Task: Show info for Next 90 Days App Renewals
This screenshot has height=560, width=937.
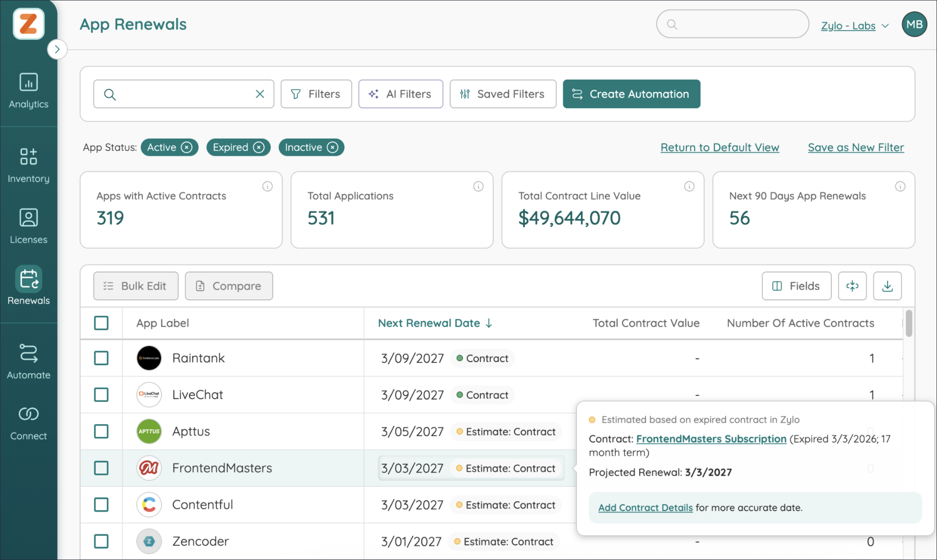Action: coord(900,187)
